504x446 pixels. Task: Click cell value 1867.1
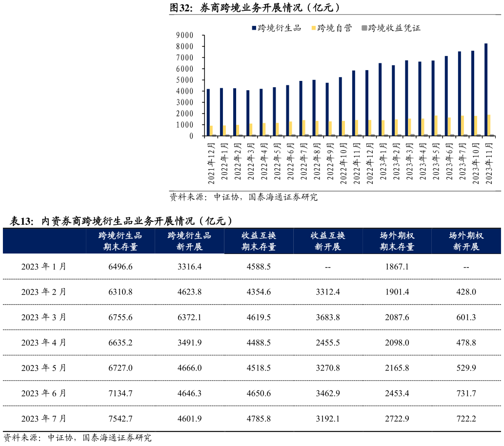[x=397, y=267]
